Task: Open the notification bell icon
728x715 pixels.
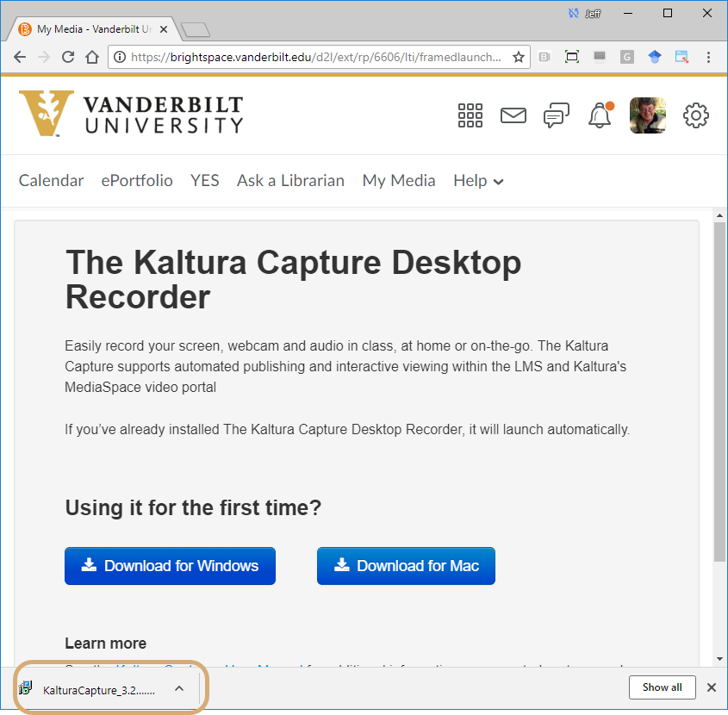Action: click(600, 115)
